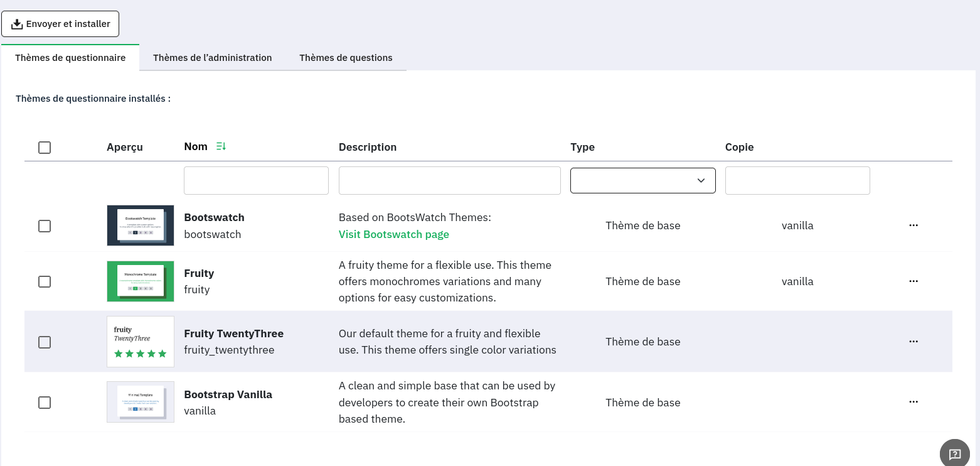Follow the Visit Bootswatch page link

tap(393, 234)
